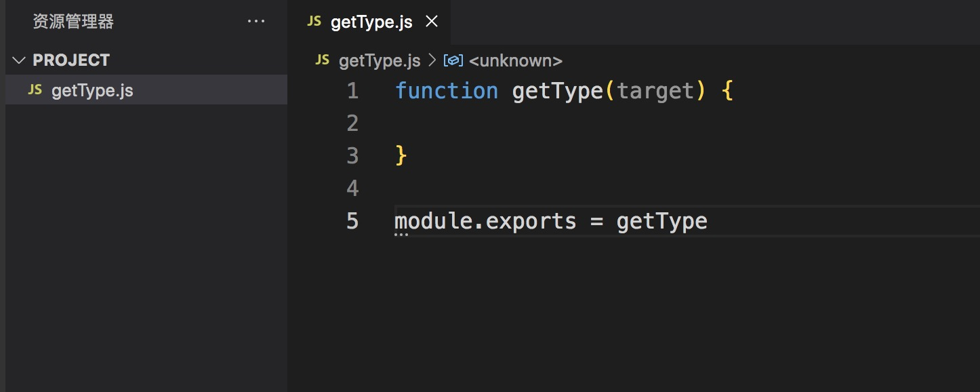Place cursor on the function keyword

pos(446,91)
